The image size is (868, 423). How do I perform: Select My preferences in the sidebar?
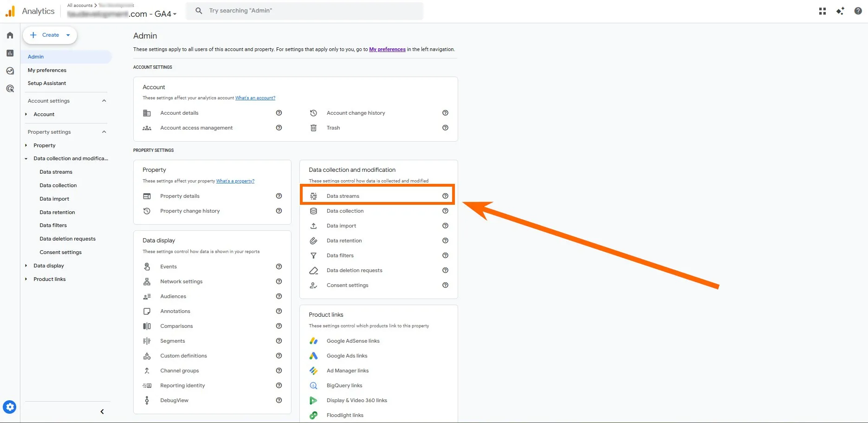[47, 70]
